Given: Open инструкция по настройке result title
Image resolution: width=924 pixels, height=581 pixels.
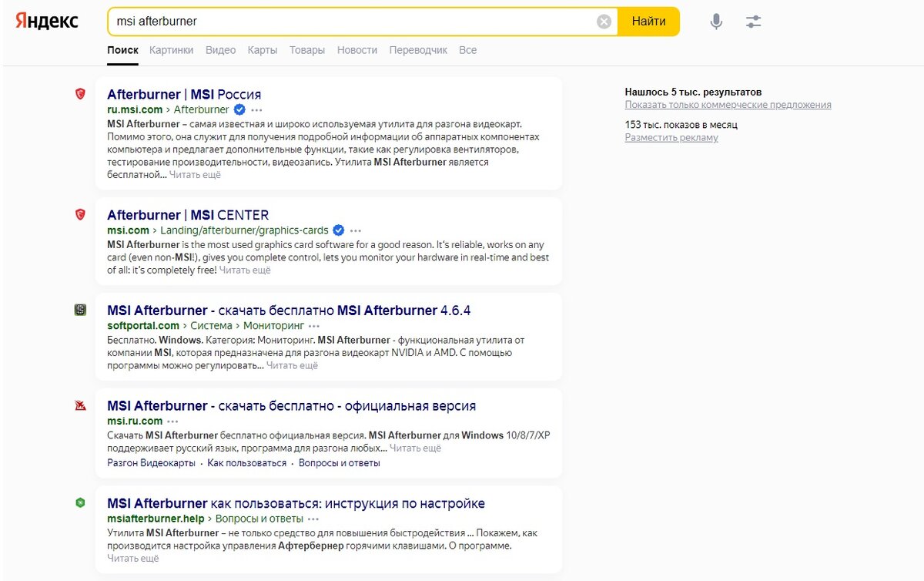Looking at the screenshot, I should point(296,504).
